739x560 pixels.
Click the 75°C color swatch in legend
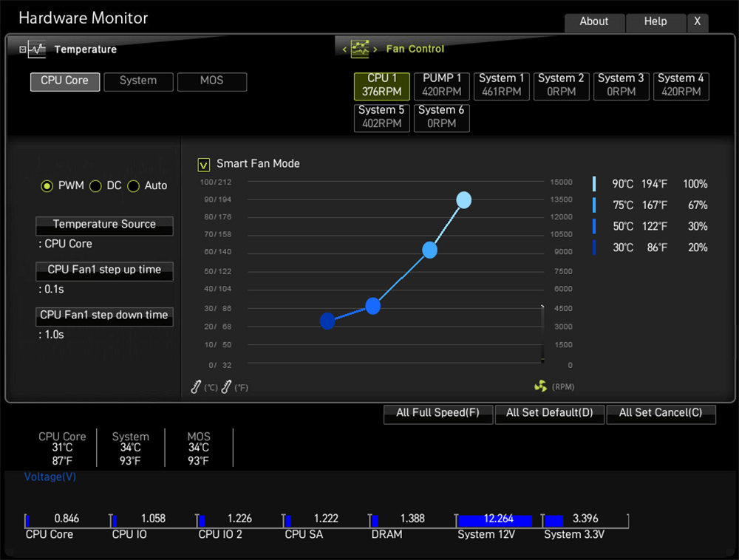click(594, 205)
